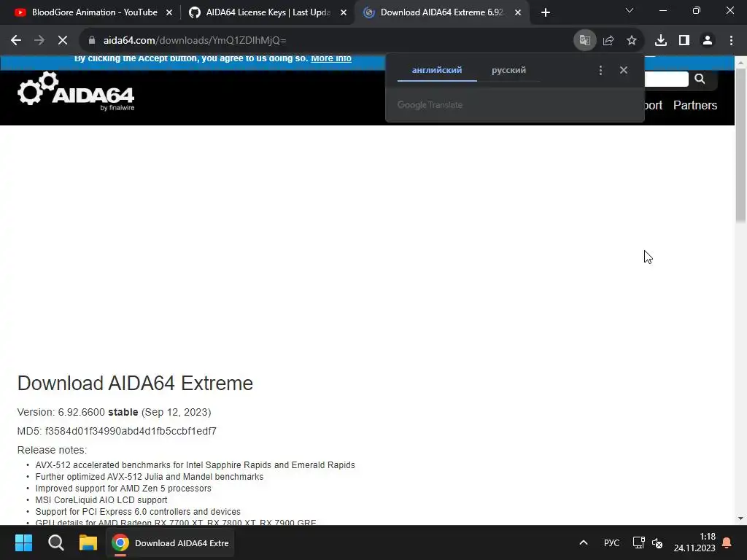Open the tab search chevron
Image resolution: width=747 pixels, height=560 pixels.
[630, 10]
